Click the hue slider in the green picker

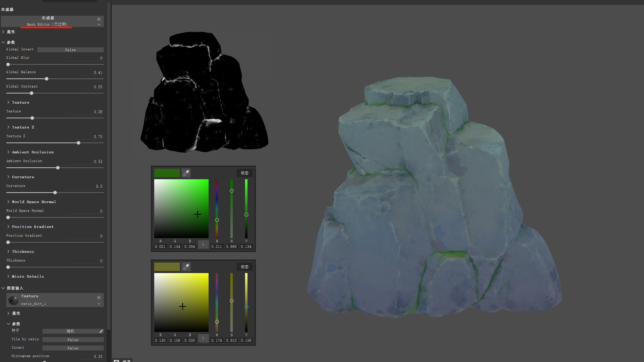tap(217, 209)
